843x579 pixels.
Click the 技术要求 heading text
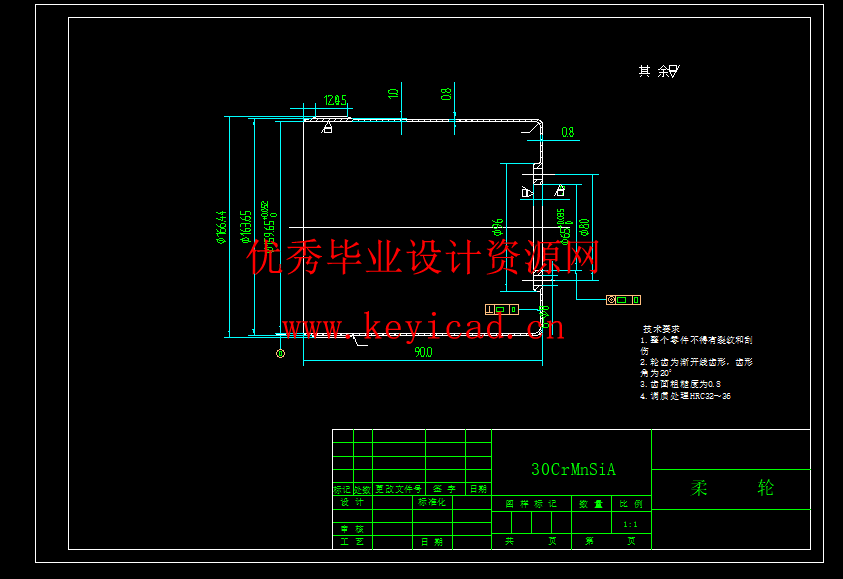pos(661,329)
